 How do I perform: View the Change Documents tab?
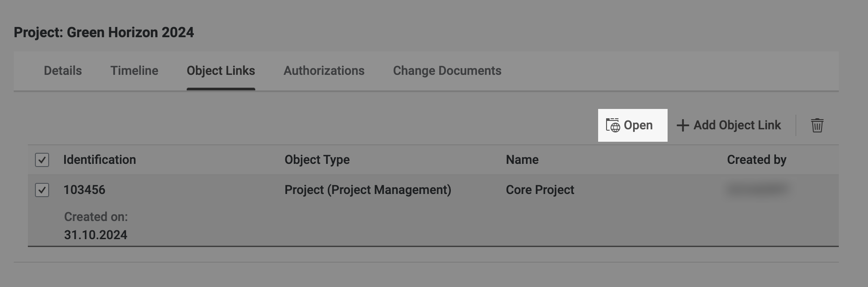[447, 71]
